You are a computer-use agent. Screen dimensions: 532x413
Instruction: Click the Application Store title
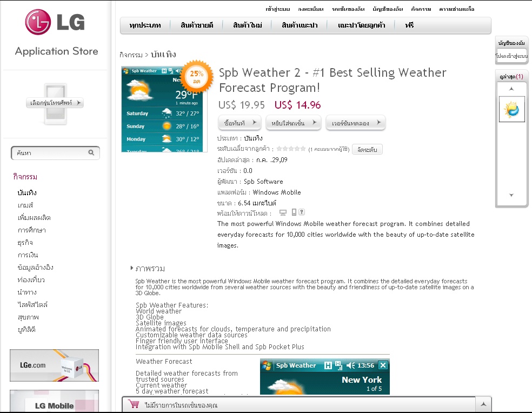(56, 51)
